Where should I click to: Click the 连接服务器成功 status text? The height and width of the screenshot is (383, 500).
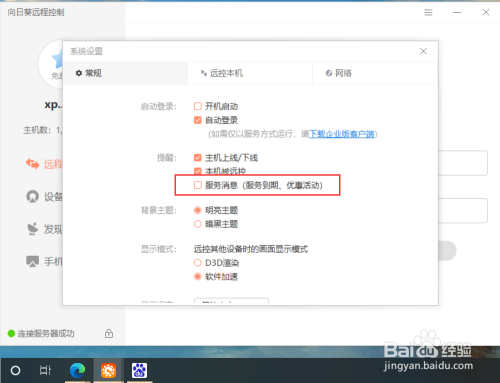point(46,333)
